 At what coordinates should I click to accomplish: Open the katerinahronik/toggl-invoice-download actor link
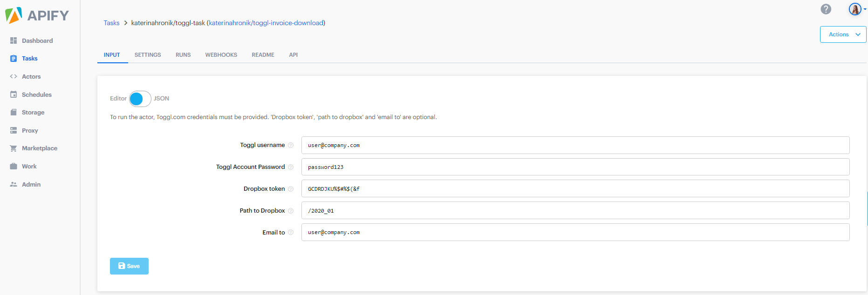tap(266, 23)
